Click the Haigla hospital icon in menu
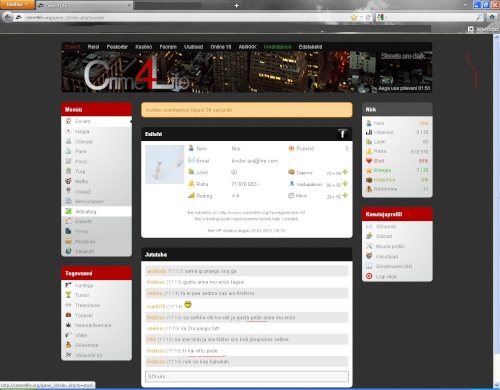 coord(68,131)
